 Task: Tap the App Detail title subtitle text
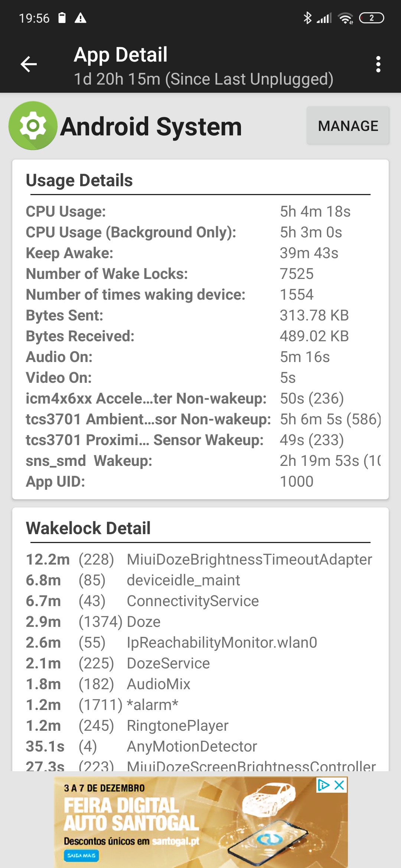point(203,79)
